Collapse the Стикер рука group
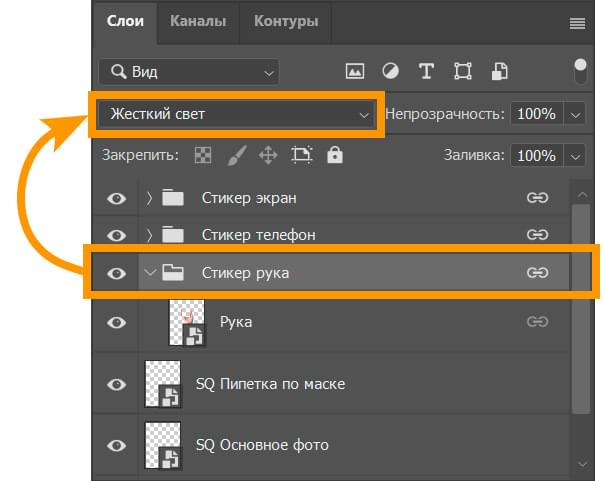Image resolution: width=605 pixels, height=481 pixels. (150, 273)
